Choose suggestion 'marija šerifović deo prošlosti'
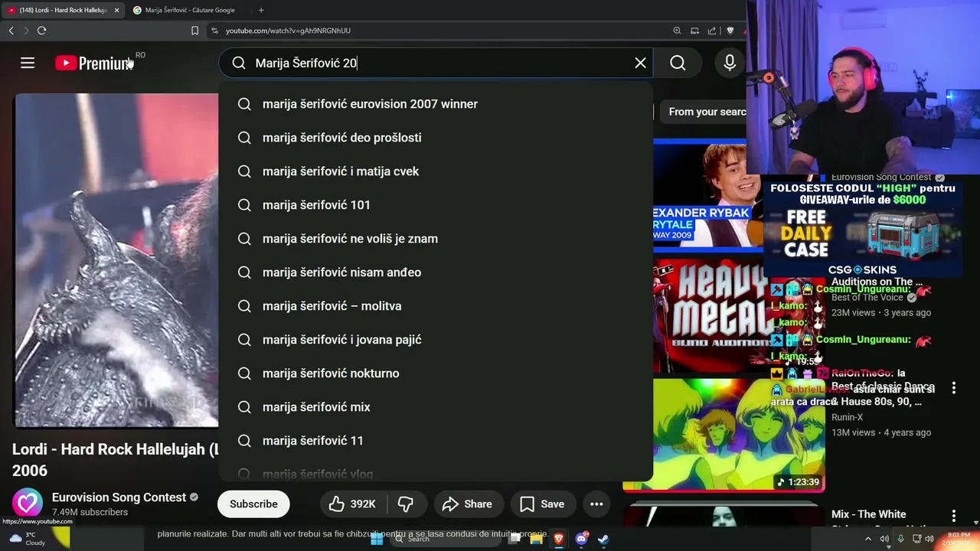 pos(436,138)
